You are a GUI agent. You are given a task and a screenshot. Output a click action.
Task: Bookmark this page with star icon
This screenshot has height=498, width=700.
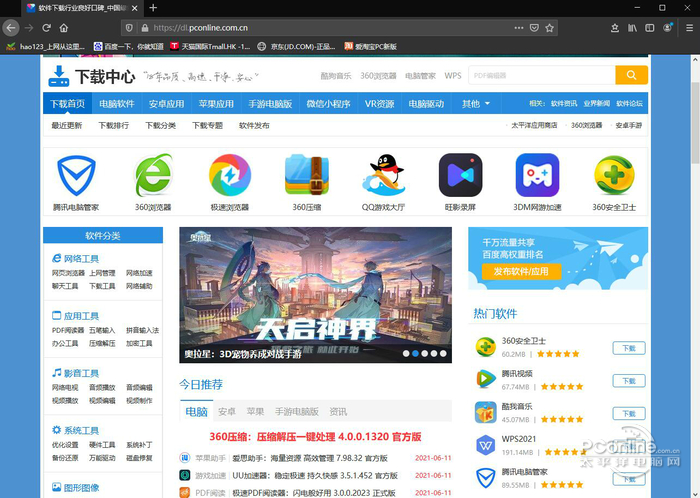pos(550,28)
